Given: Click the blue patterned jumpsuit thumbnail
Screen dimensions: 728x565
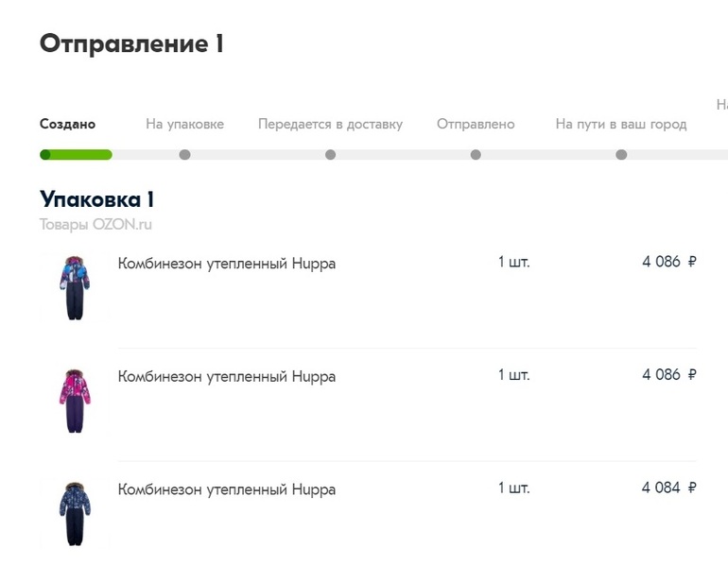Looking at the screenshot, I should (x=74, y=287).
